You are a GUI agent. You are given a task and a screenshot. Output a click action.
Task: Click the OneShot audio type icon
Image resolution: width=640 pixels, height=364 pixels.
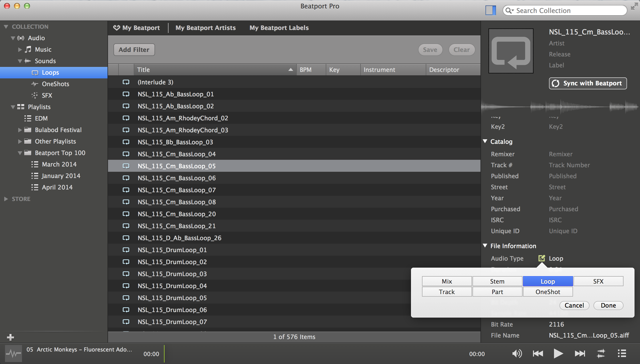click(547, 292)
